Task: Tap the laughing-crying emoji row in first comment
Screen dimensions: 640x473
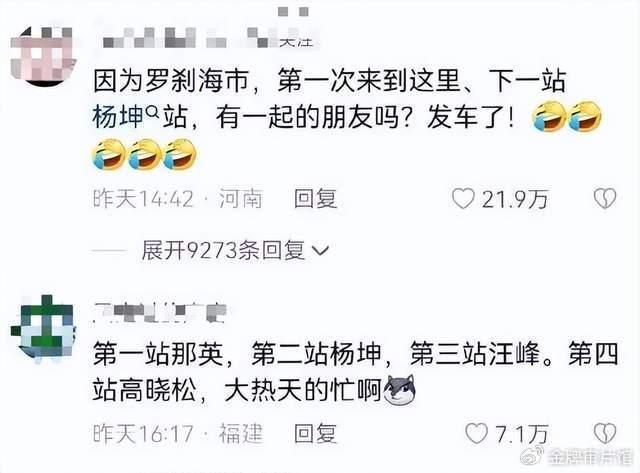Action: (145, 155)
